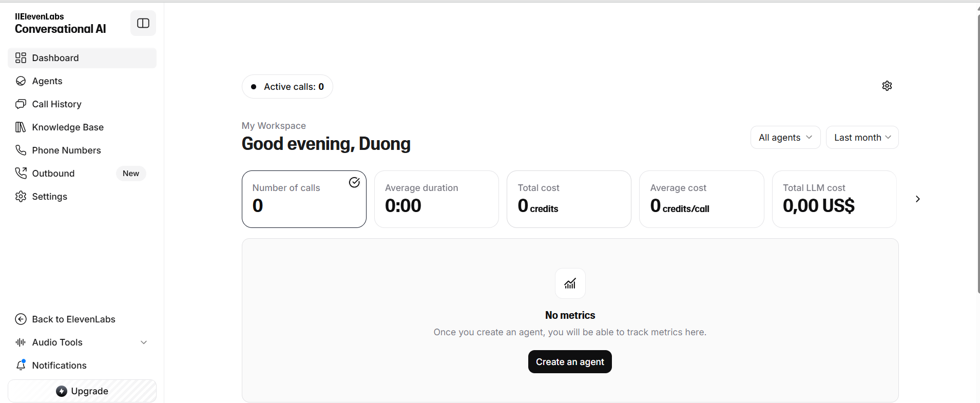Open the All agents dropdown
Screen dimensions: 980x403
(785, 138)
